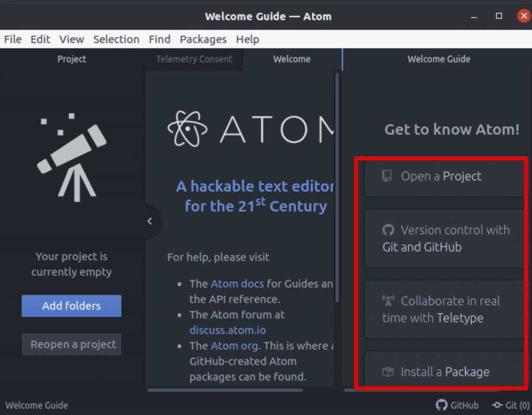Open the Packages menu

(203, 39)
